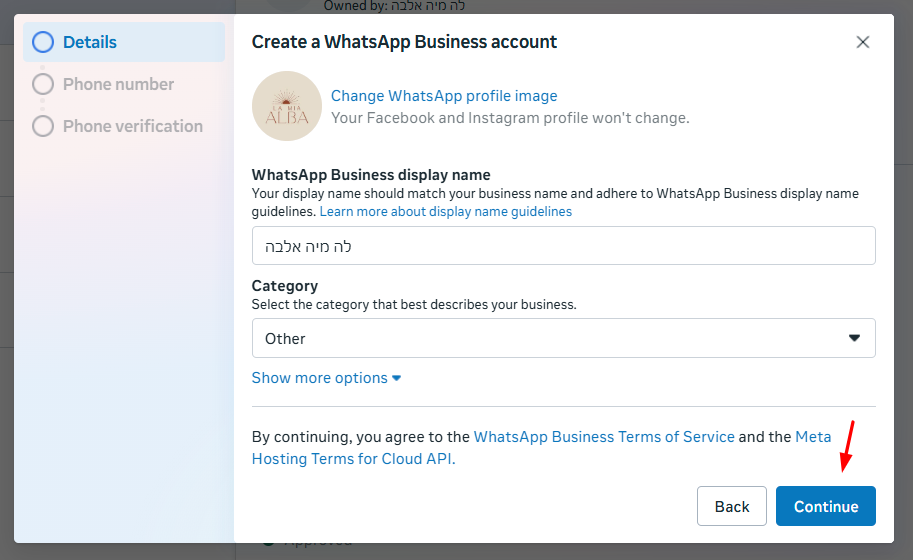The height and width of the screenshot is (560, 913).
Task: Click the Category field label
Action: coord(285,285)
